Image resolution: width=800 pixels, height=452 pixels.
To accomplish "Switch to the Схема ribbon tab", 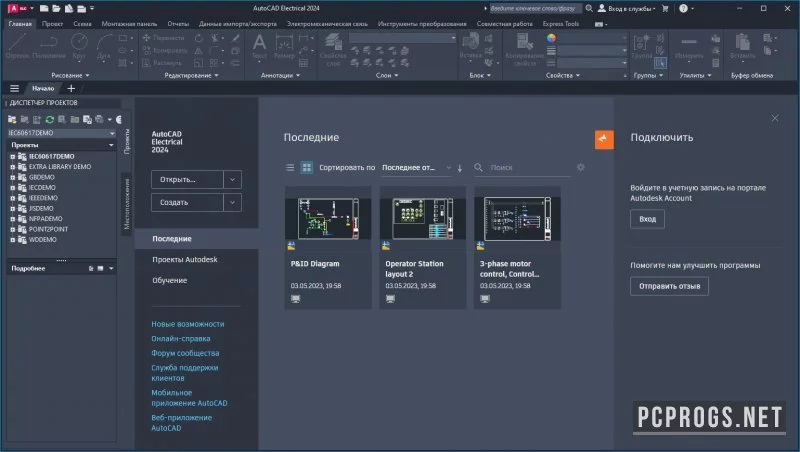I will tap(82, 24).
